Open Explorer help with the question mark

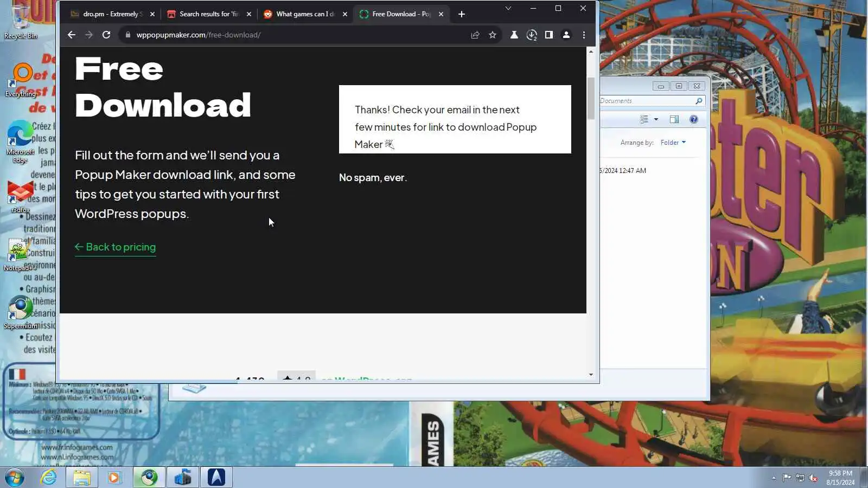[x=694, y=119]
